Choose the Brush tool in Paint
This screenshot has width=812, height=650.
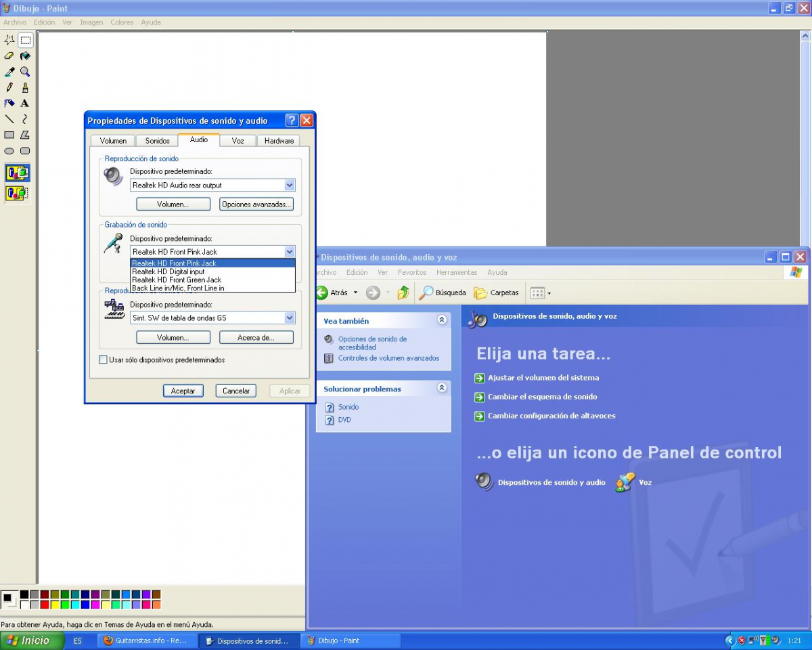pos(25,87)
